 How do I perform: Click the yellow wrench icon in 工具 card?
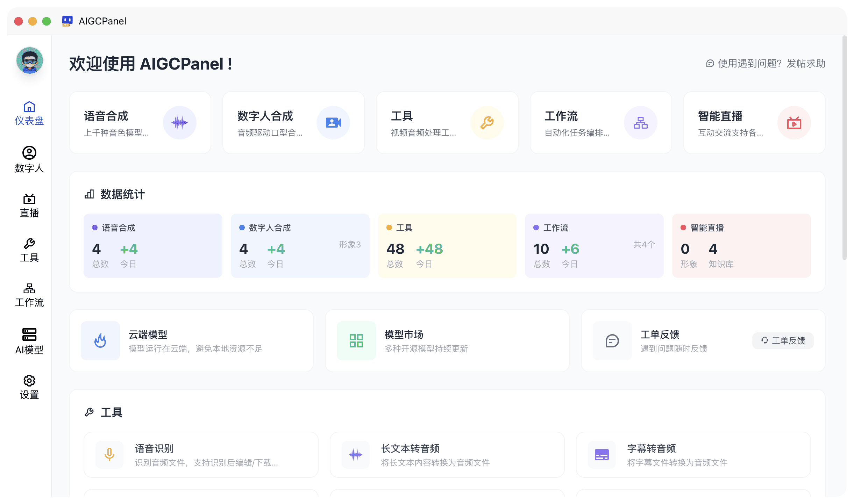pyautogui.click(x=487, y=123)
